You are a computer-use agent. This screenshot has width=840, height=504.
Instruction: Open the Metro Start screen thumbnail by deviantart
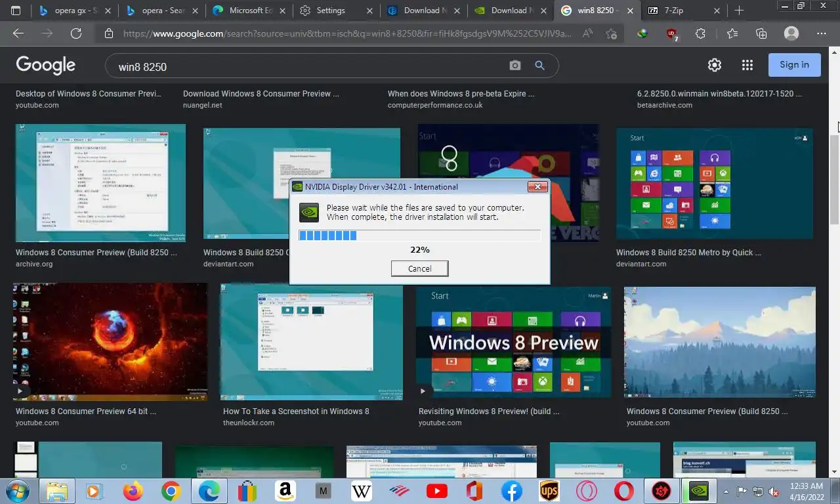715,184
